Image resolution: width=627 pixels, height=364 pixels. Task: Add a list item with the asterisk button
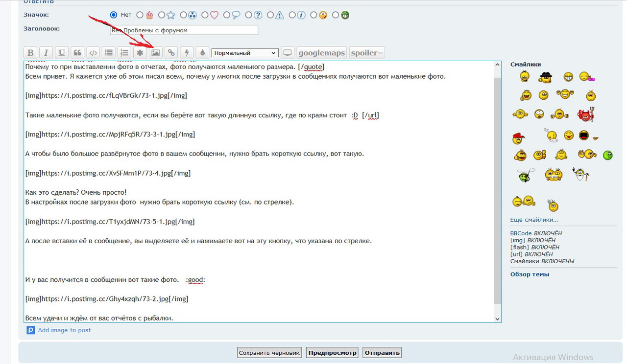click(x=140, y=53)
